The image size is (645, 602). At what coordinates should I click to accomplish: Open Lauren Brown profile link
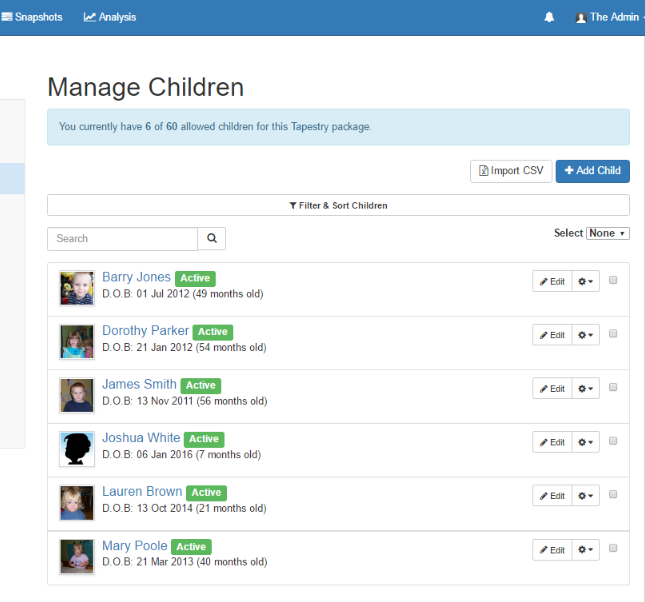tap(142, 492)
